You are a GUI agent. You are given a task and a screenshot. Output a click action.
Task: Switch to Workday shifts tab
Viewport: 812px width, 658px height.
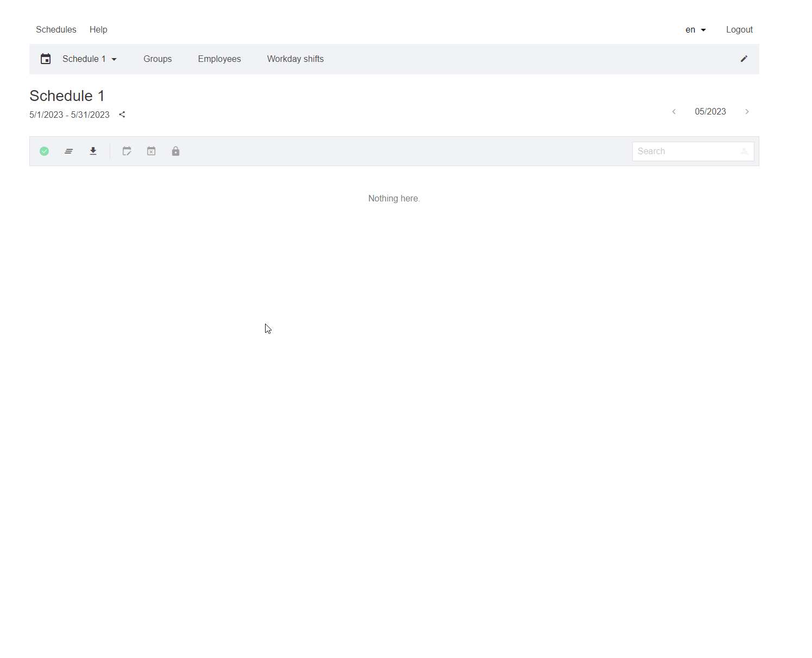point(295,59)
